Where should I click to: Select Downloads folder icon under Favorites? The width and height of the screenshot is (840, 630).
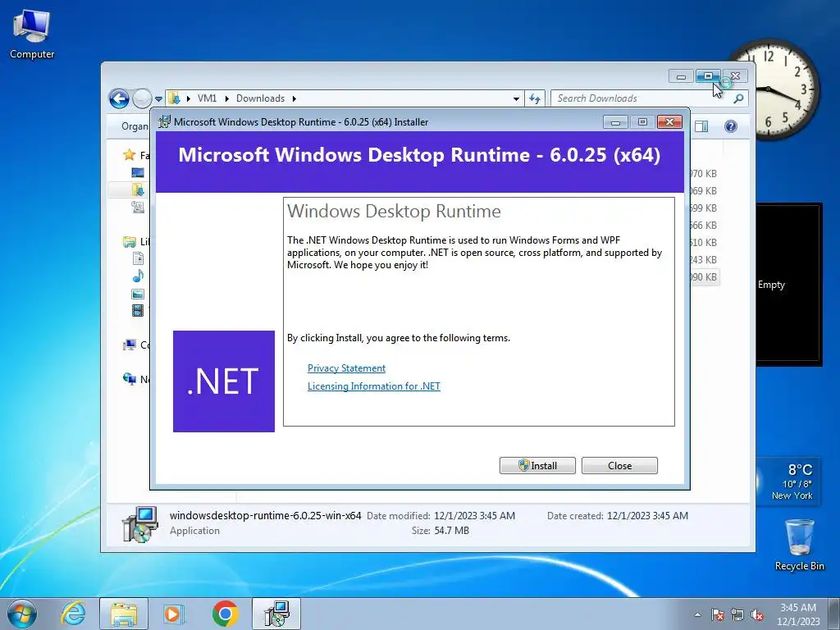coord(138,189)
